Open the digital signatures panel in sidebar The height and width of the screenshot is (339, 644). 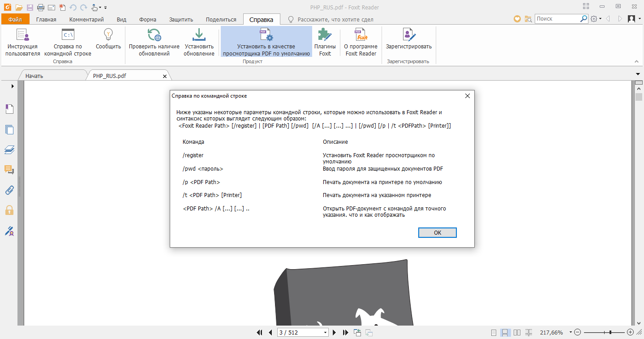click(9, 231)
